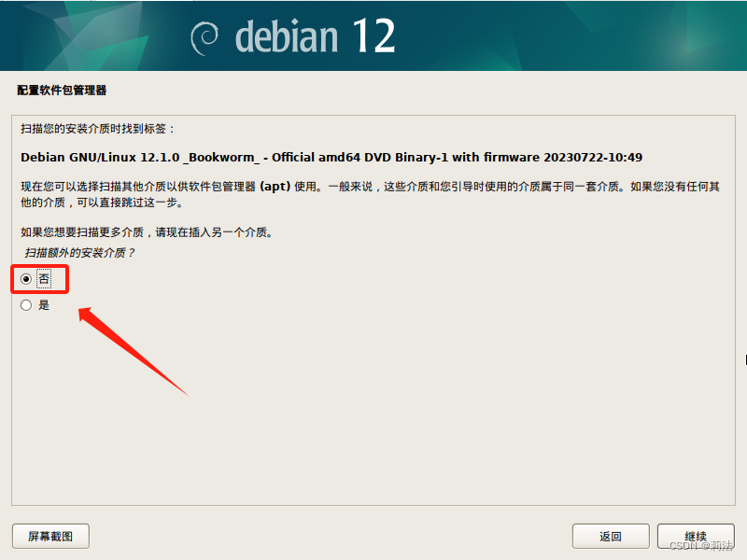747x560 pixels.
Task: Click the 是 label text
Action: pos(44,305)
